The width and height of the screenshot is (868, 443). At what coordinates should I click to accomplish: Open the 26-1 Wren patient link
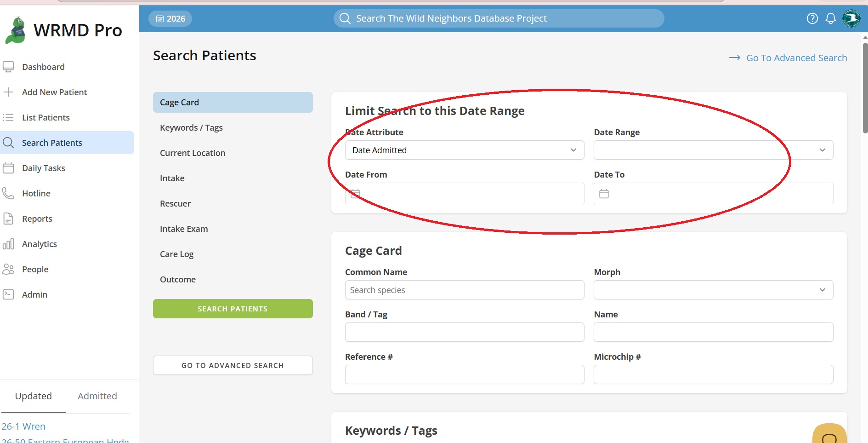pos(23,426)
